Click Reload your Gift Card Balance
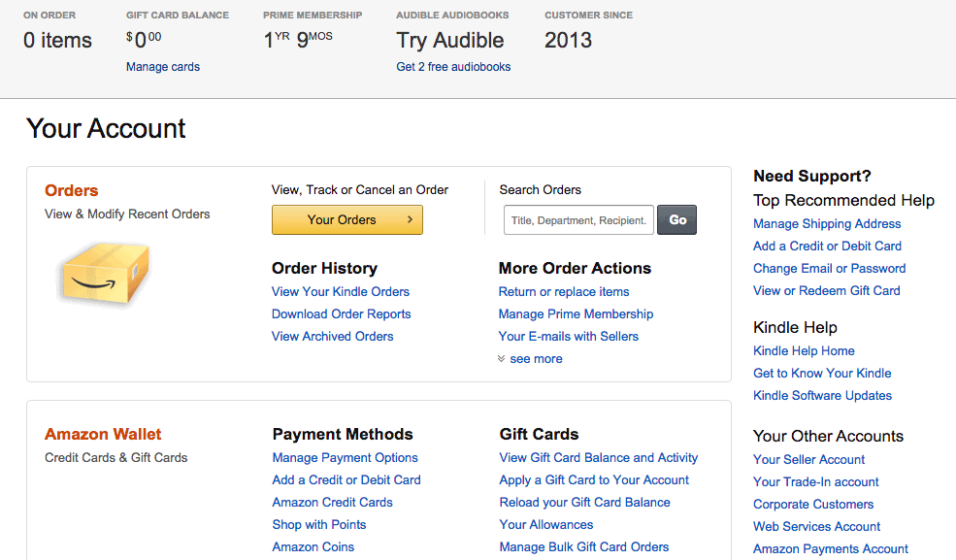Viewport: 956px width, 560px height. [x=585, y=503]
